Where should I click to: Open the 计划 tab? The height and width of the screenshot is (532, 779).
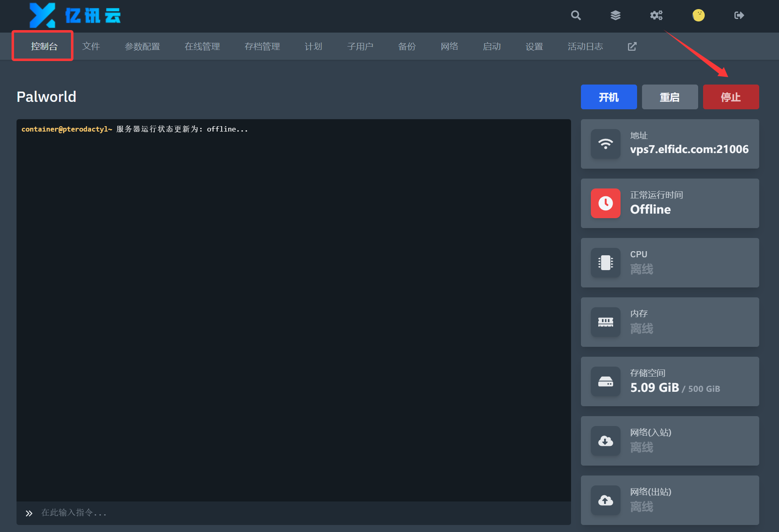(314, 46)
